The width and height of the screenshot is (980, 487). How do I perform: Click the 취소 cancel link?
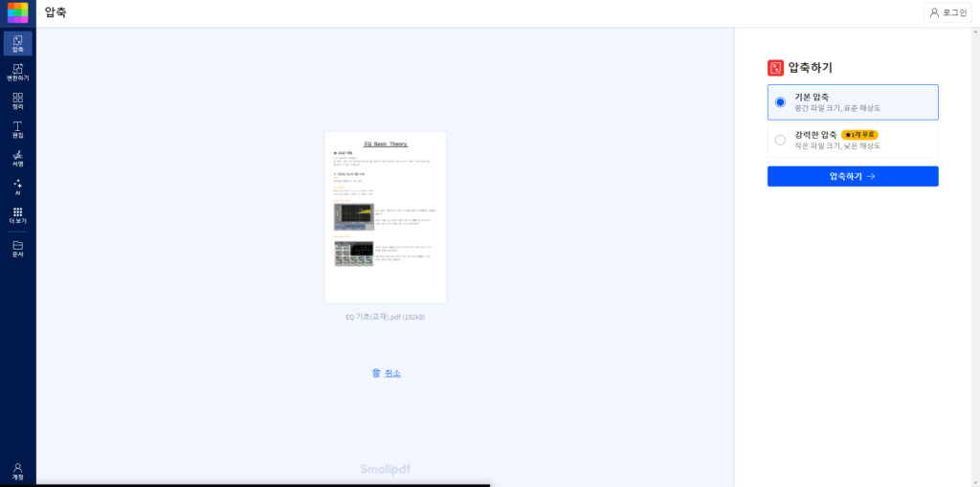point(387,373)
